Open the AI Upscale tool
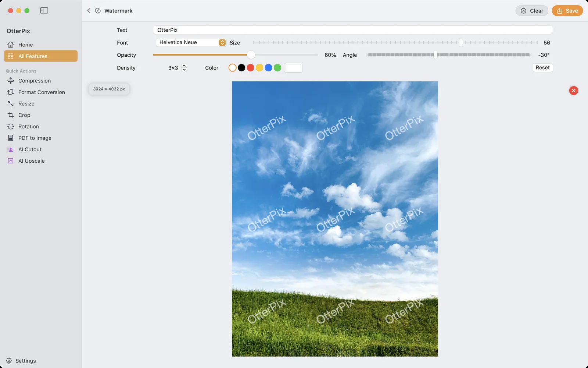Image resolution: width=588 pixels, height=368 pixels. (x=41, y=160)
